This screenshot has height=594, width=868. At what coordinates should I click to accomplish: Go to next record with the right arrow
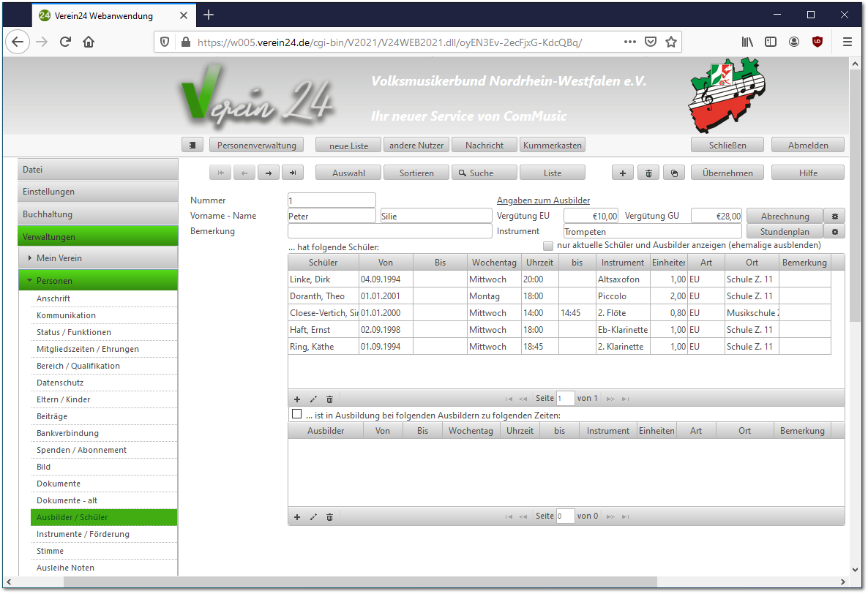269,173
